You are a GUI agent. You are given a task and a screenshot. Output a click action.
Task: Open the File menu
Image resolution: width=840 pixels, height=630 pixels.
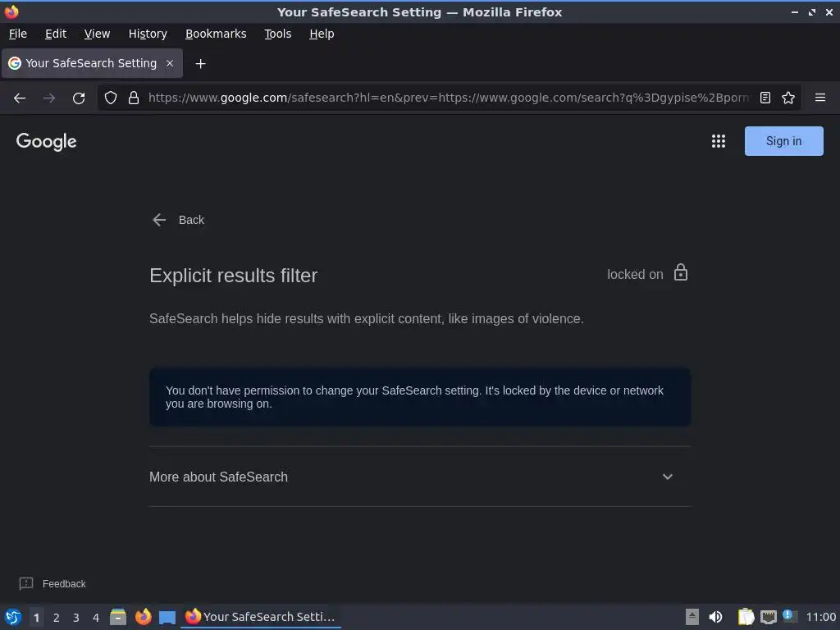click(18, 34)
